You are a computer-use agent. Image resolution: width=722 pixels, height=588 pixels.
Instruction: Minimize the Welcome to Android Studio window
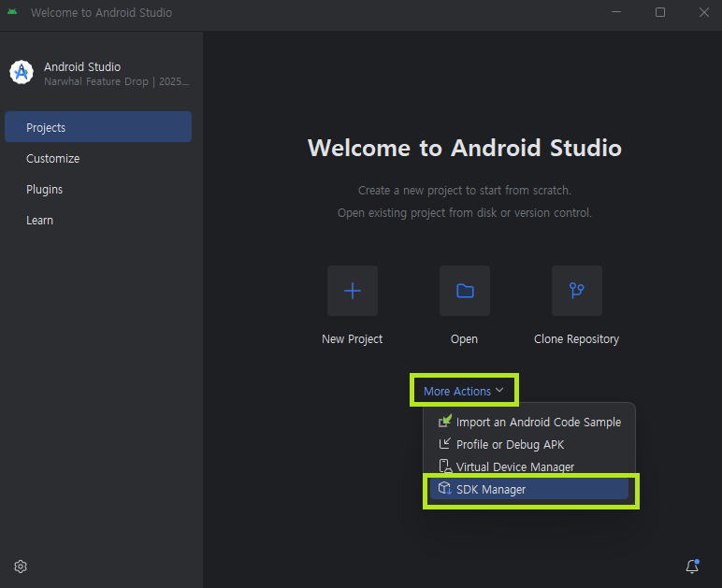(616, 12)
